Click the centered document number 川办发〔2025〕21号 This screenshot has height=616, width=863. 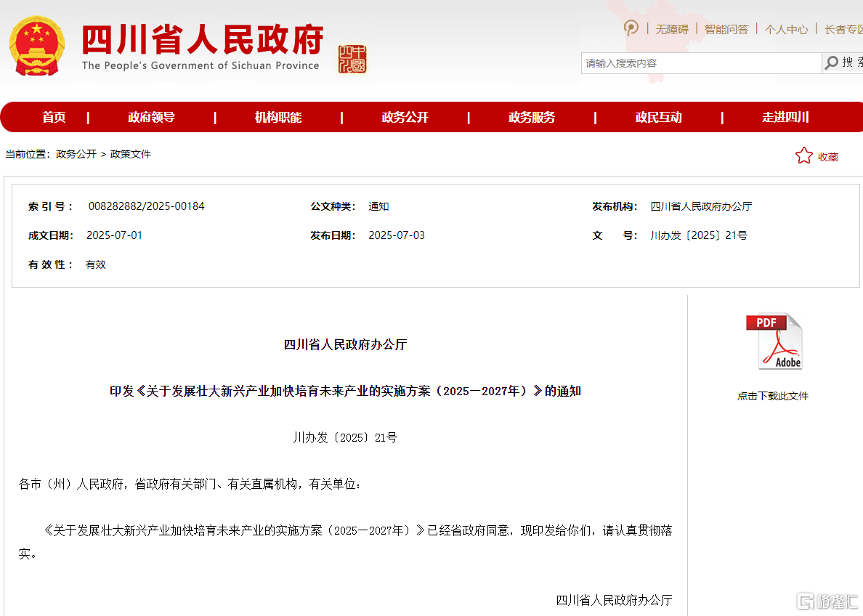tap(345, 437)
